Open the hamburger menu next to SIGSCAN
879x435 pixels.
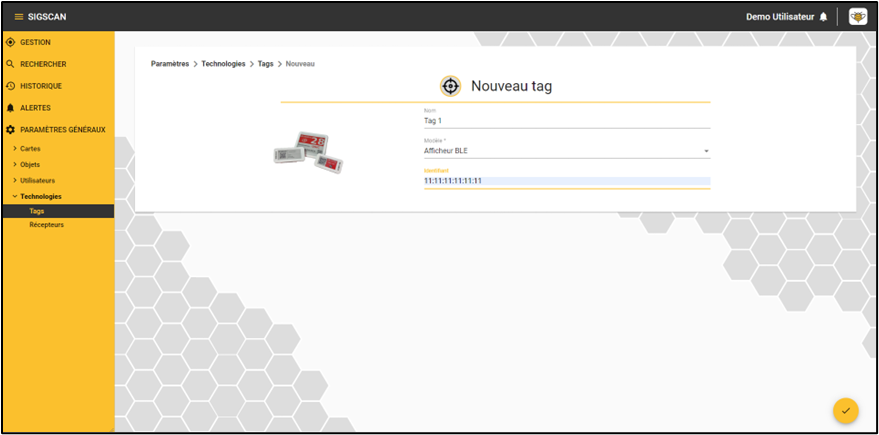click(19, 17)
